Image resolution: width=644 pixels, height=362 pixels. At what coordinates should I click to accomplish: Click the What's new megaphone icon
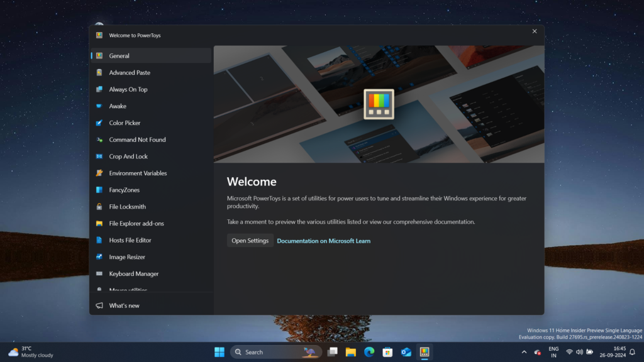click(x=99, y=305)
